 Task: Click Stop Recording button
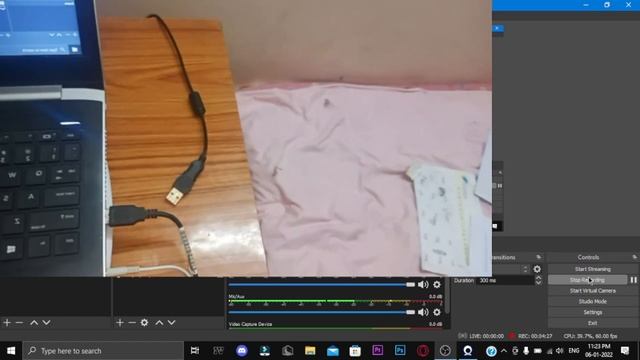(x=587, y=280)
